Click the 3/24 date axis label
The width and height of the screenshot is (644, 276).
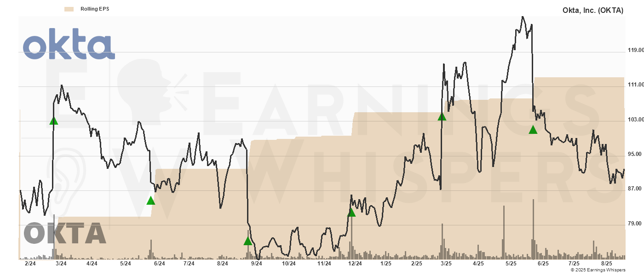click(x=61, y=264)
